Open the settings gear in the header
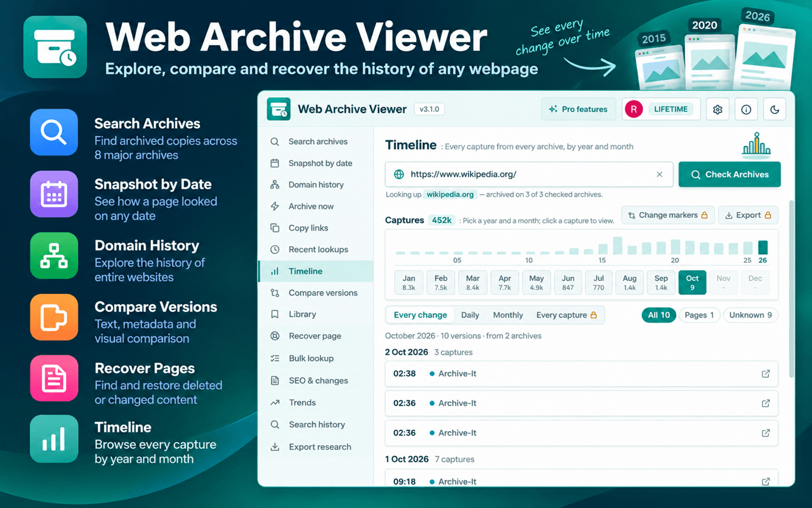 717,109
